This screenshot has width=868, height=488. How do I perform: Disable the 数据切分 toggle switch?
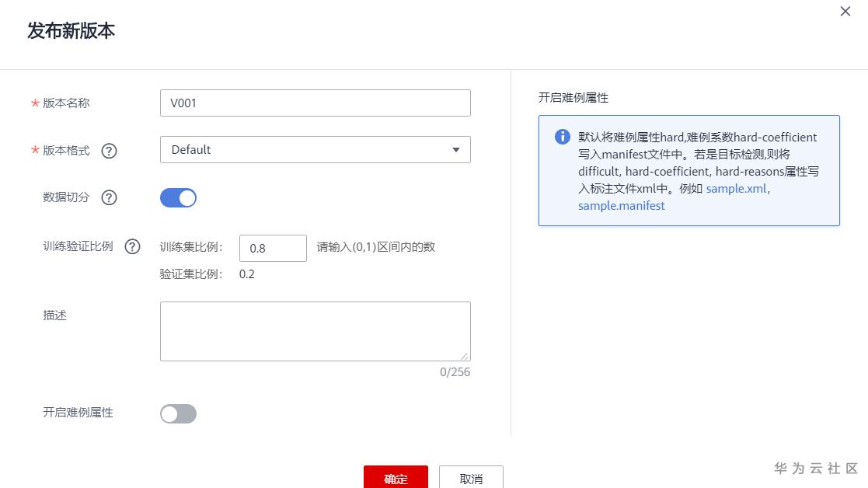[178, 198]
